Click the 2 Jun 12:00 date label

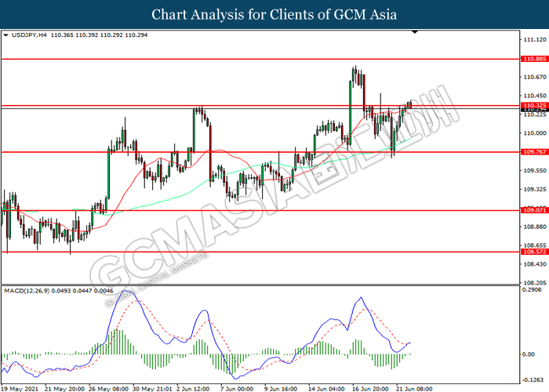[193, 389]
